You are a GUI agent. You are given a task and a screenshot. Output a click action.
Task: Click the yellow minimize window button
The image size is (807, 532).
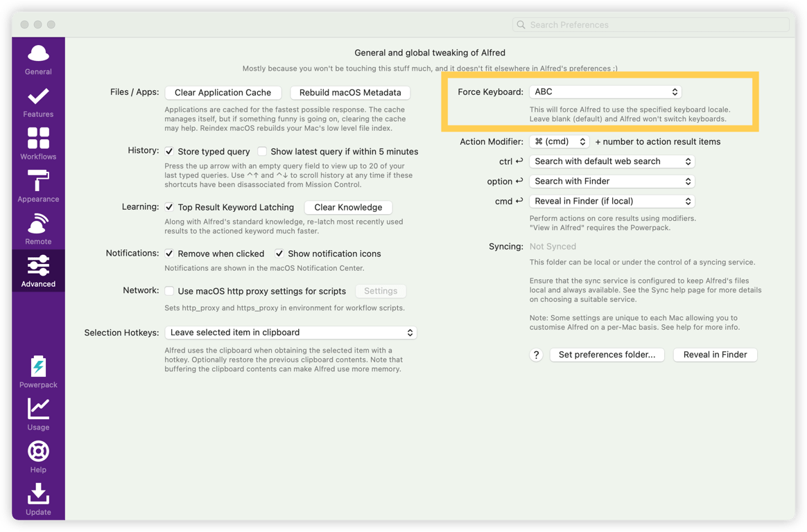point(37,25)
